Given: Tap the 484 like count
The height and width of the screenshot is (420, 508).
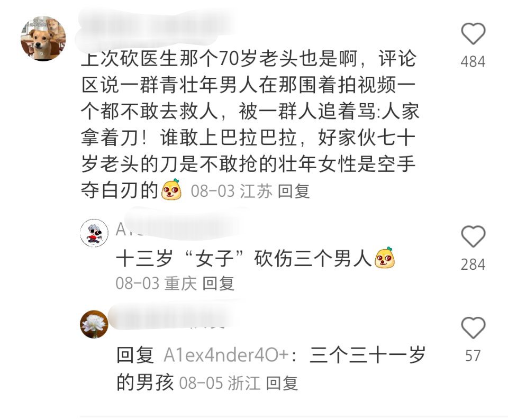Looking at the screenshot, I should [473, 61].
